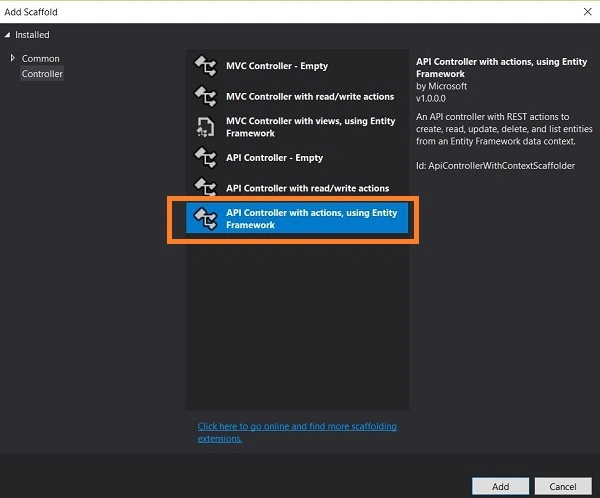This screenshot has height=498, width=600.
Task: Choose MVC Controller with read/write actions
Action: click(x=297, y=96)
